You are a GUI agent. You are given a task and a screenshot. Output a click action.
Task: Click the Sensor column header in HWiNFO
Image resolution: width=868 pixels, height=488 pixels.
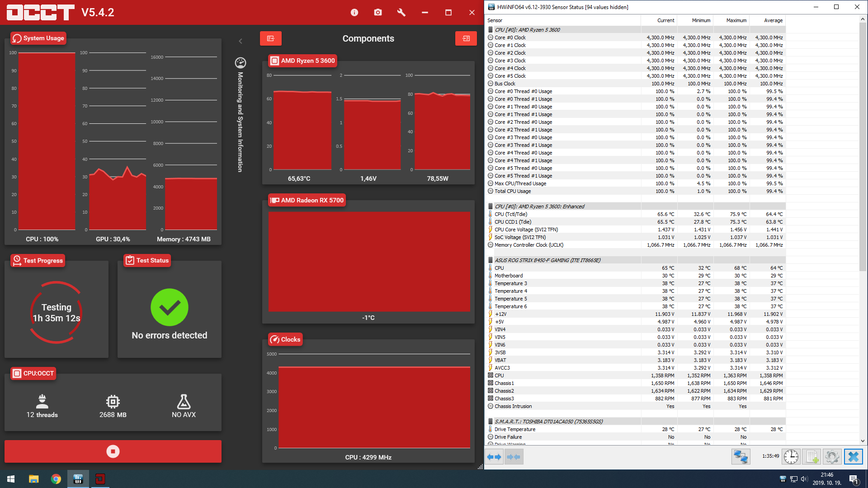563,20
